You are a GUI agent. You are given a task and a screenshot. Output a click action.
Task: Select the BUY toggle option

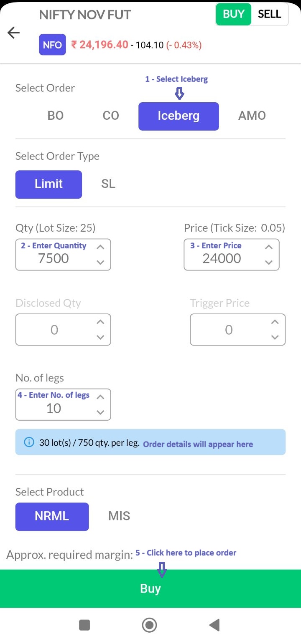[x=234, y=14]
